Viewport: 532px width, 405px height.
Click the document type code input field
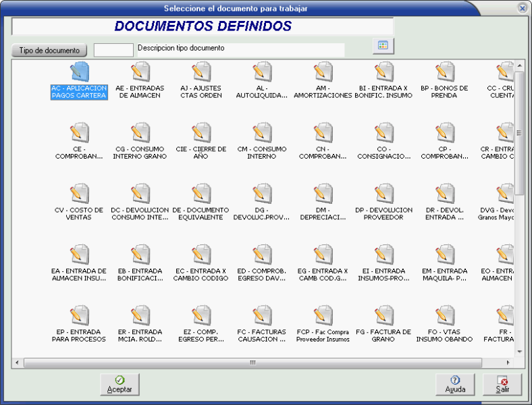point(113,50)
